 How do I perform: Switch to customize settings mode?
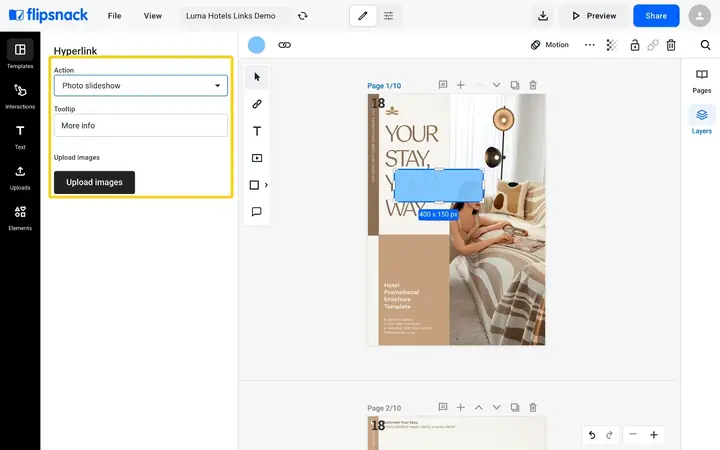click(388, 16)
